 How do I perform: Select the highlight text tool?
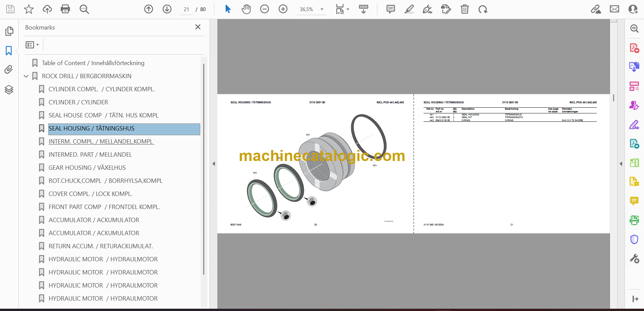point(409,9)
